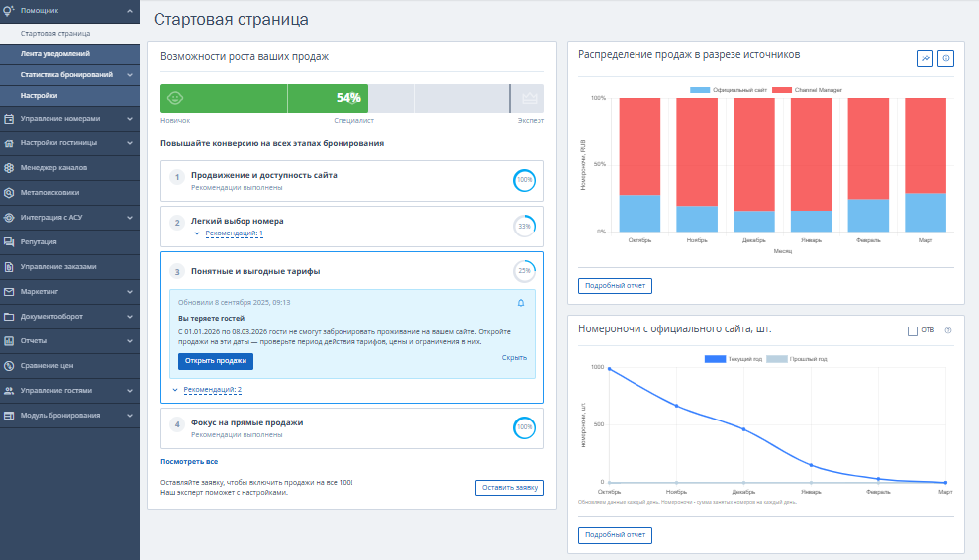
Task: Click the Метапоисковики icon
Action: pyautogui.click(x=9, y=192)
